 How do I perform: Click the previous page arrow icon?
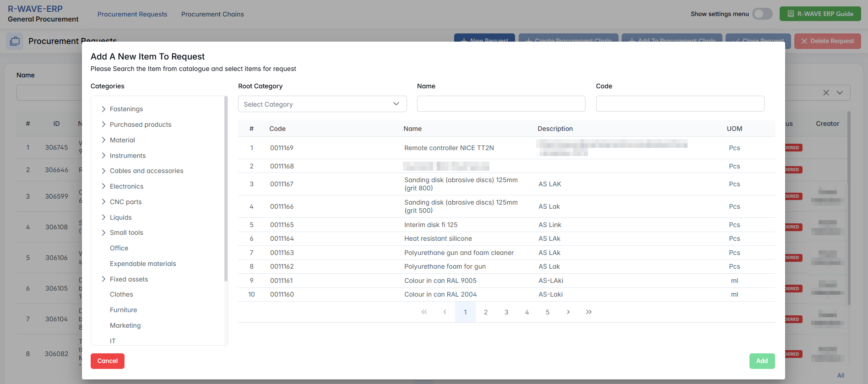pos(445,312)
